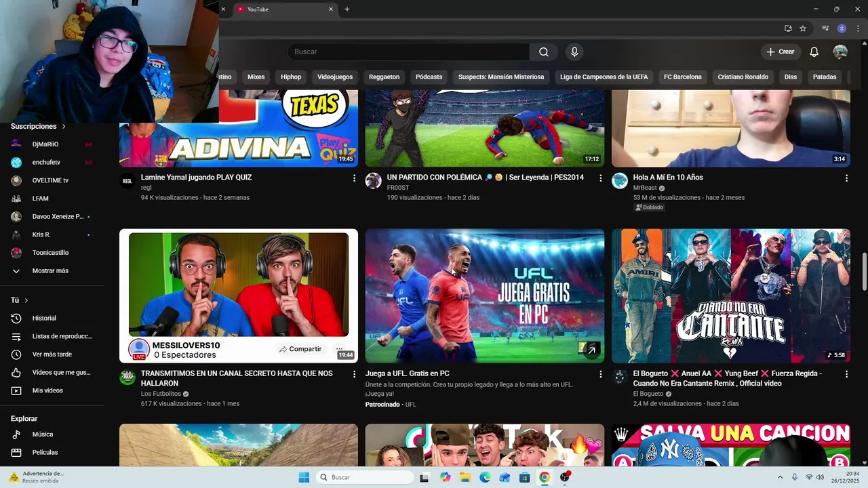The width and height of the screenshot is (868, 488).
Task: Open YouTube notifications bell
Action: [x=814, y=52]
